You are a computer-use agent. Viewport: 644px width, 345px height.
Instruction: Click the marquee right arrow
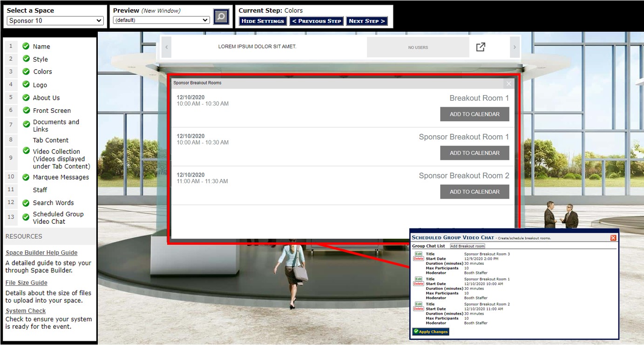coord(515,47)
